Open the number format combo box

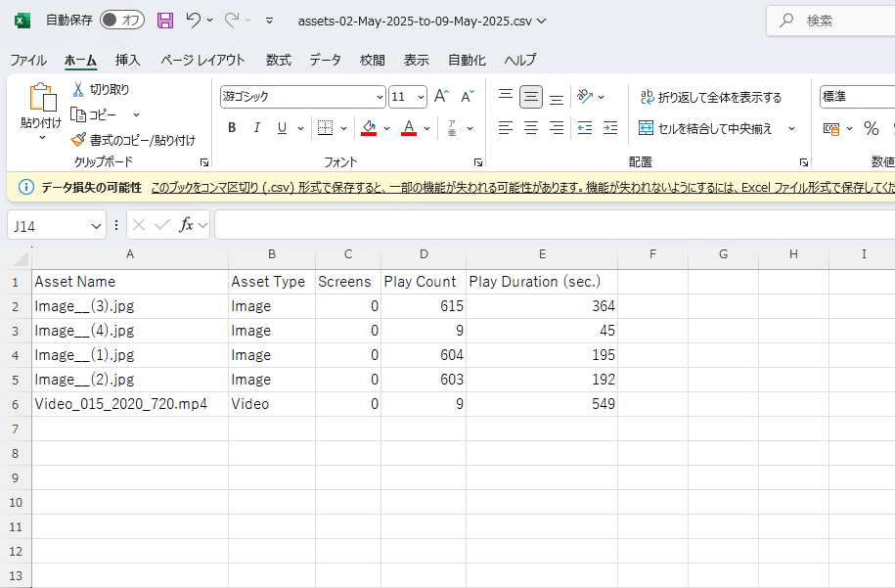(857, 97)
